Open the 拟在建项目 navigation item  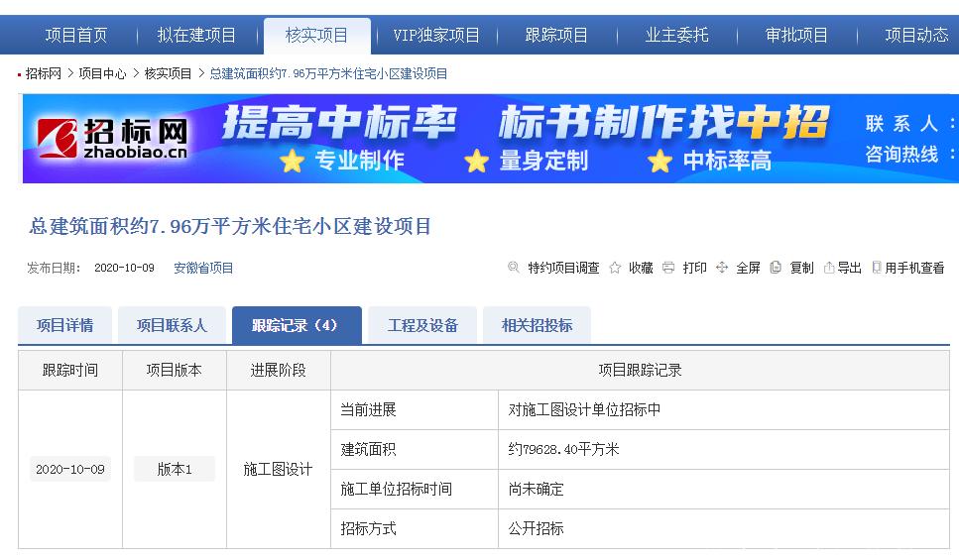(196, 35)
